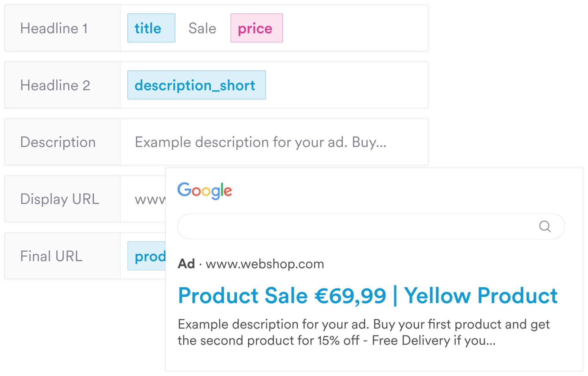Click the Display URL label
The width and height of the screenshot is (588, 376).
point(60,199)
